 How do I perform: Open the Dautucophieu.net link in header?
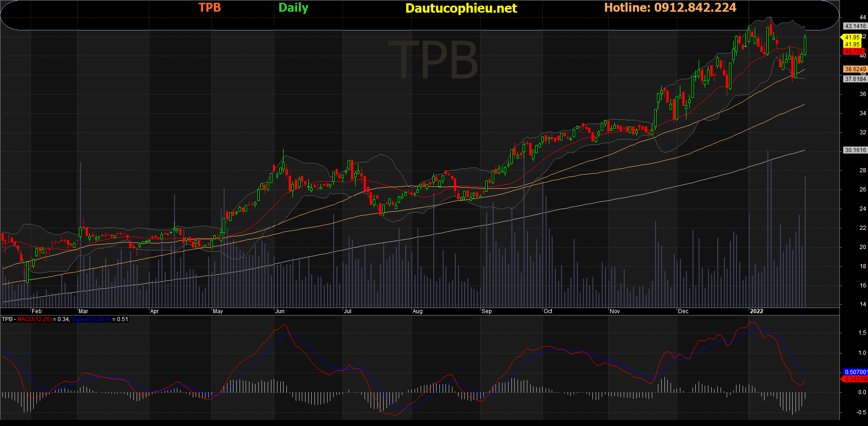pyautogui.click(x=461, y=8)
